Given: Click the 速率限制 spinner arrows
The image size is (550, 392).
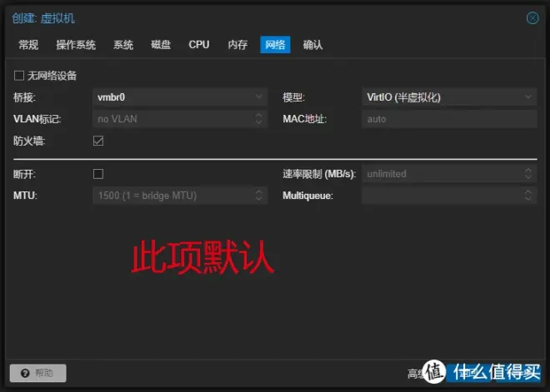Looking at the screenshot, I should 528,174.
